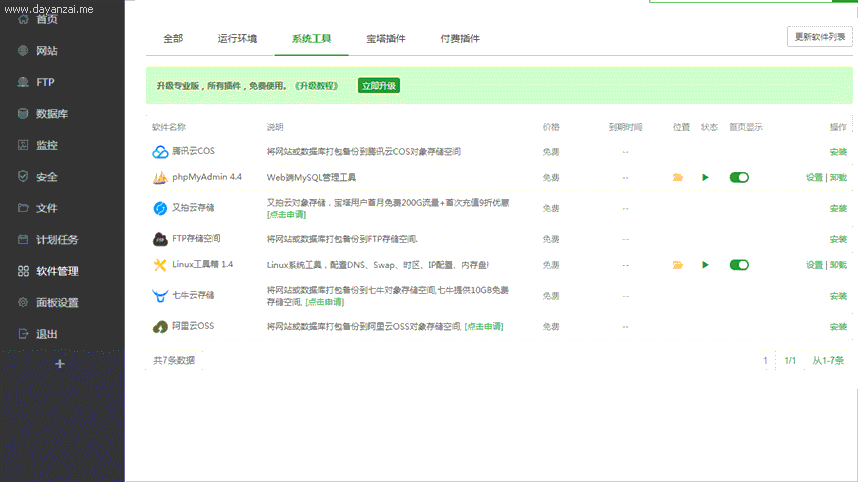
Task: Install 腾讯云COS via 安装 link
Action: point(838,152)
